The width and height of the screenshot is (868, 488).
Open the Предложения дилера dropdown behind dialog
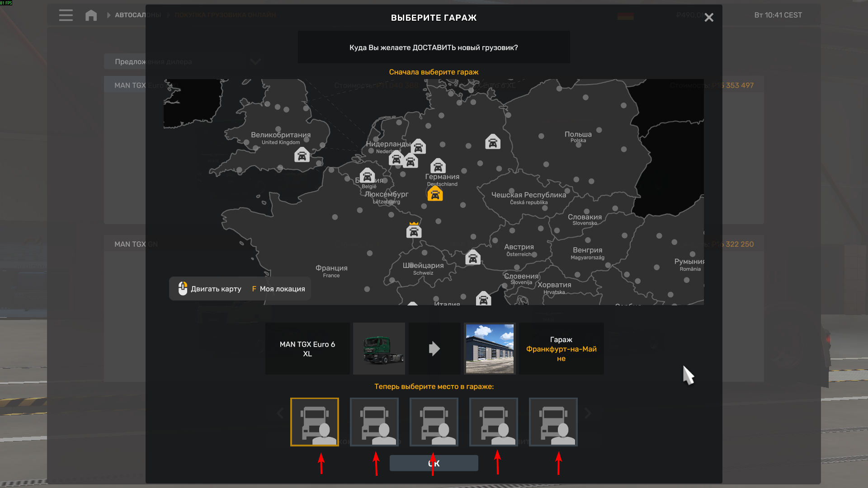(183, 61)
